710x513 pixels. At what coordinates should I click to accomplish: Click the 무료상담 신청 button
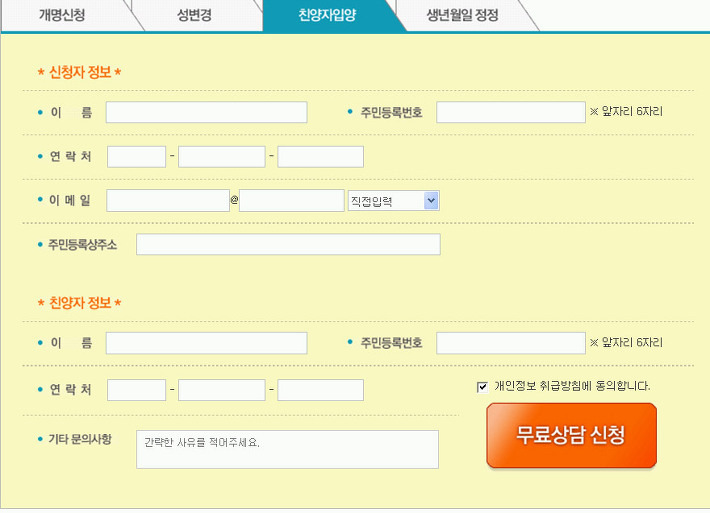[571, 436]
